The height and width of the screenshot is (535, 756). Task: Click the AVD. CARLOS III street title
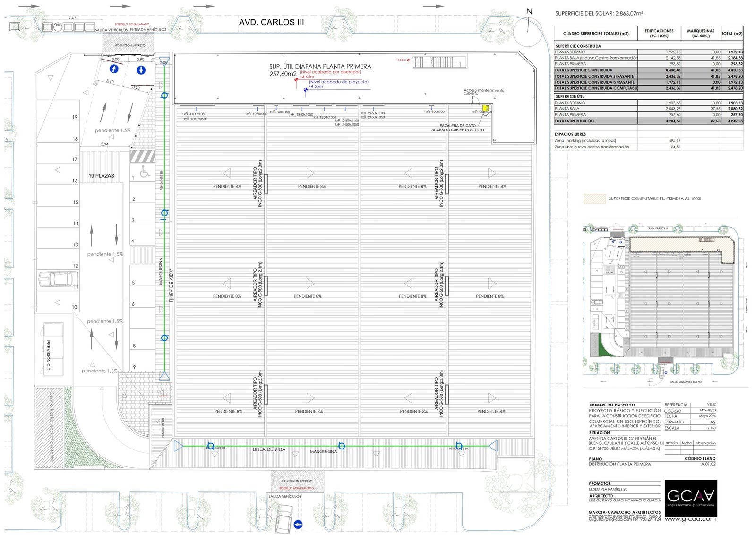[x=271, y=22]
